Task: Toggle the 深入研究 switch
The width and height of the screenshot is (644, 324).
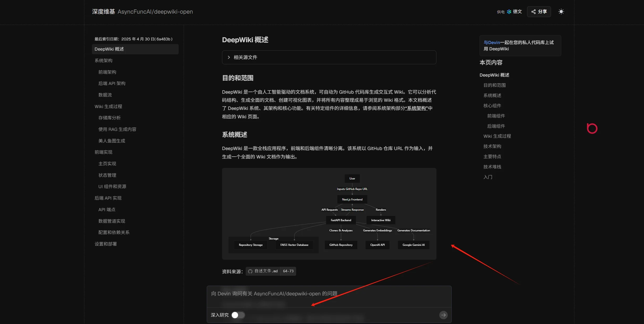Action: click(x=238, y=315)
